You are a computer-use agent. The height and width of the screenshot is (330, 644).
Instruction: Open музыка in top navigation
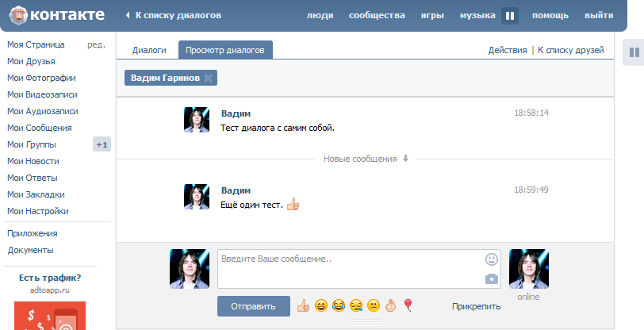point(477,16)
